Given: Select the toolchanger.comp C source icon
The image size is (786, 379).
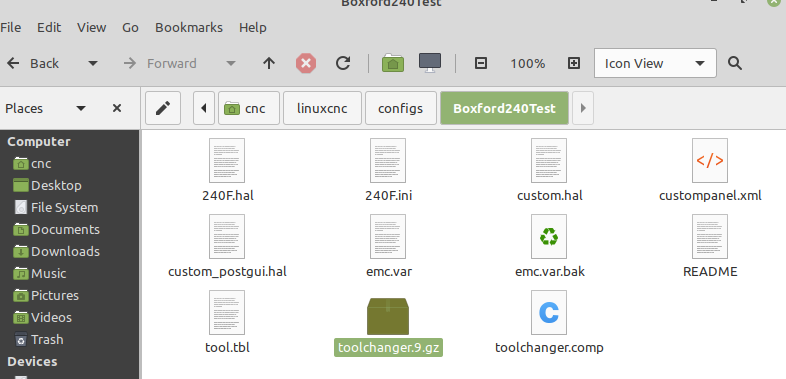Looking at the screenshot, I should coord(549,312).
